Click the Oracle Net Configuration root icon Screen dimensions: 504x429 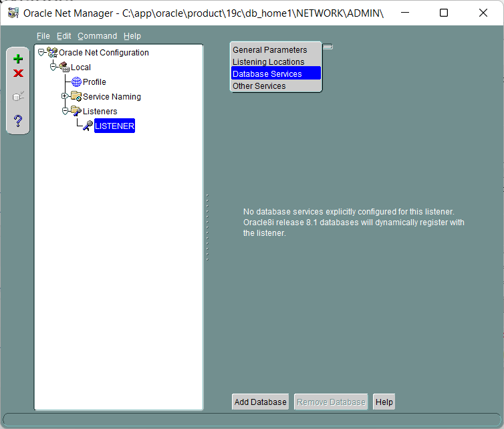coord(52,52)
